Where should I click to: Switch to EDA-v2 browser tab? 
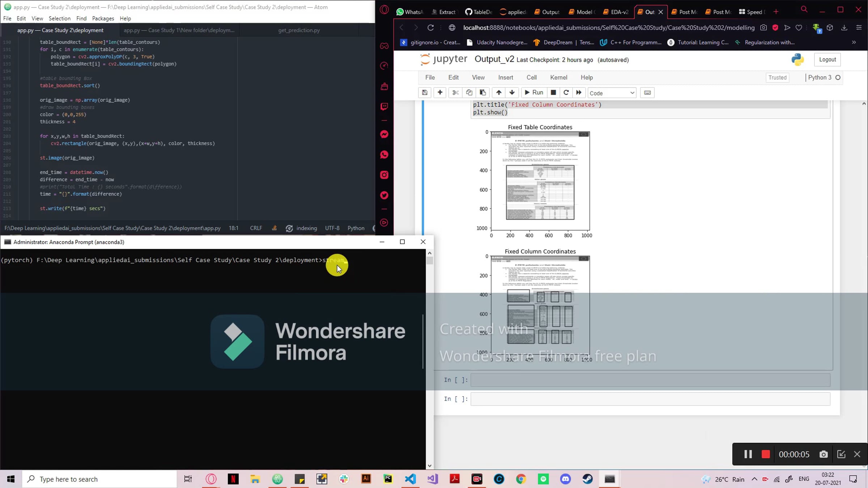[x=616, y=12]
